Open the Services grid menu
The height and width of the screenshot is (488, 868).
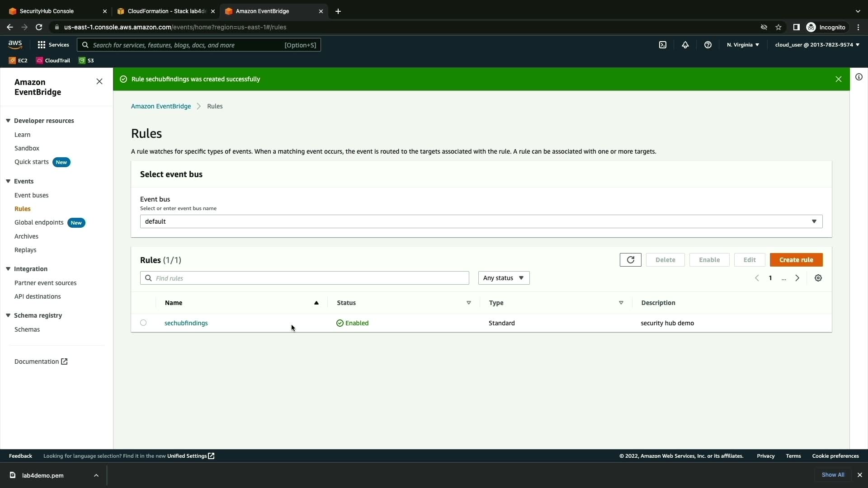coord(53,45)
